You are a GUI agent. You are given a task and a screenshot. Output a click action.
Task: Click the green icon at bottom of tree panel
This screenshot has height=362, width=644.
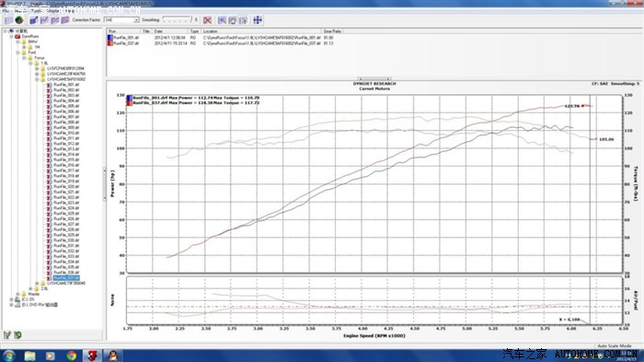(x=17, y=335)
